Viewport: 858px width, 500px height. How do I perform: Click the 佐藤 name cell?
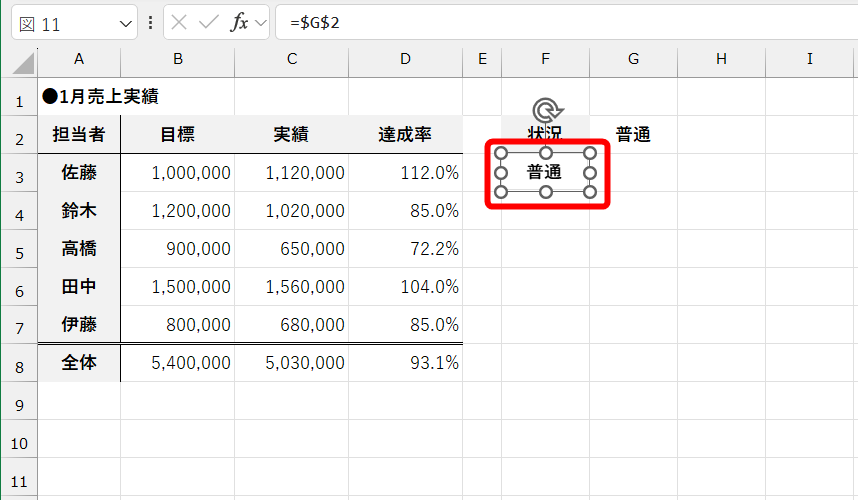79,173
